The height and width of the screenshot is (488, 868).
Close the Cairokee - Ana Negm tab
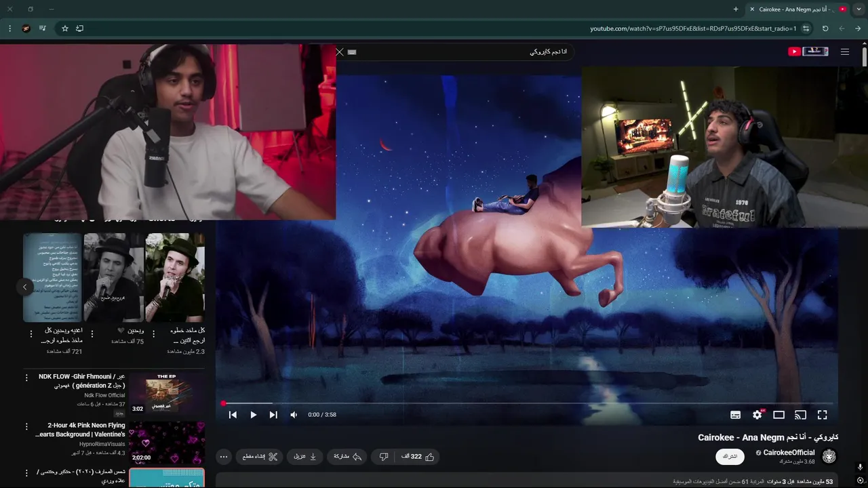click(752, 9)
